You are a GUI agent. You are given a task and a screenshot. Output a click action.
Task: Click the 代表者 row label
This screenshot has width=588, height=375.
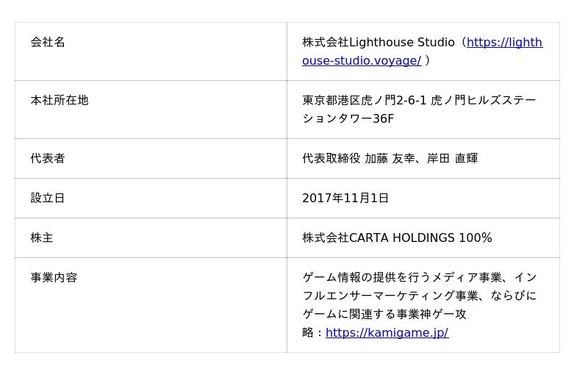click(48, 159)
